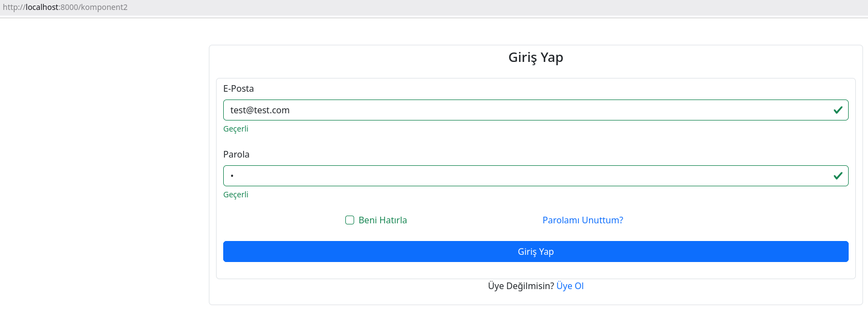This screenshot has width=868, height=309.
Task: Click the Beni Hatırla label text
Action: pyautogui.click(x=382, y=220)
